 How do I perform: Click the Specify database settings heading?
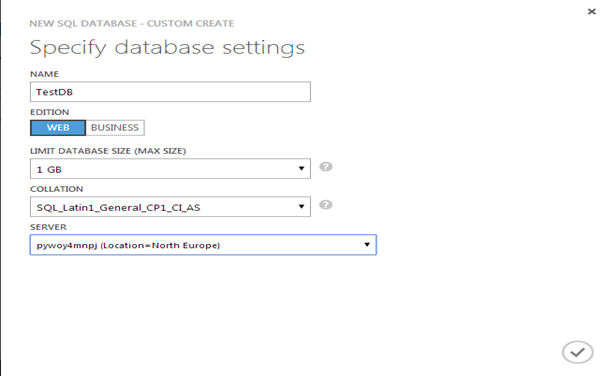click(x=167, y=48)
